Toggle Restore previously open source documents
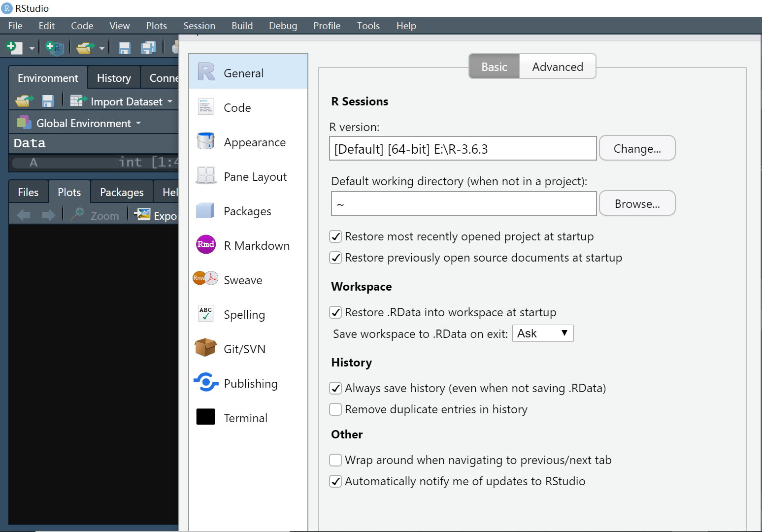Screen dimensions: 762x532 point(335,258)
